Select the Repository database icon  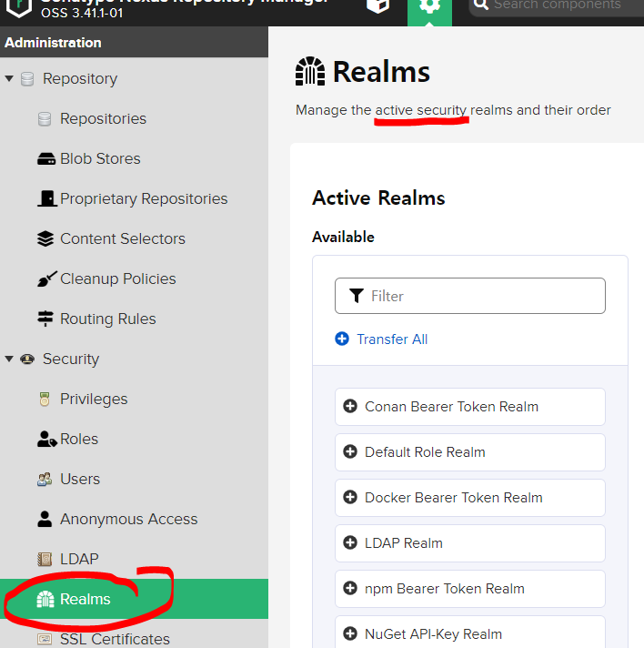27,78
